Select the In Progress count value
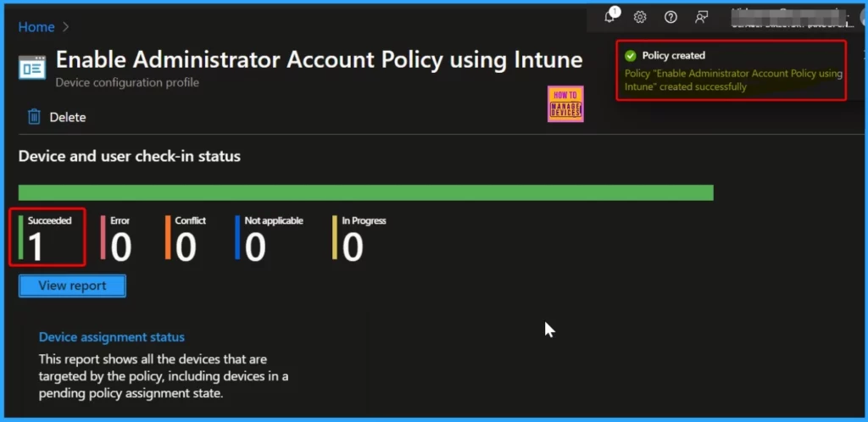 pyautogui.click(x=353, y=247)
